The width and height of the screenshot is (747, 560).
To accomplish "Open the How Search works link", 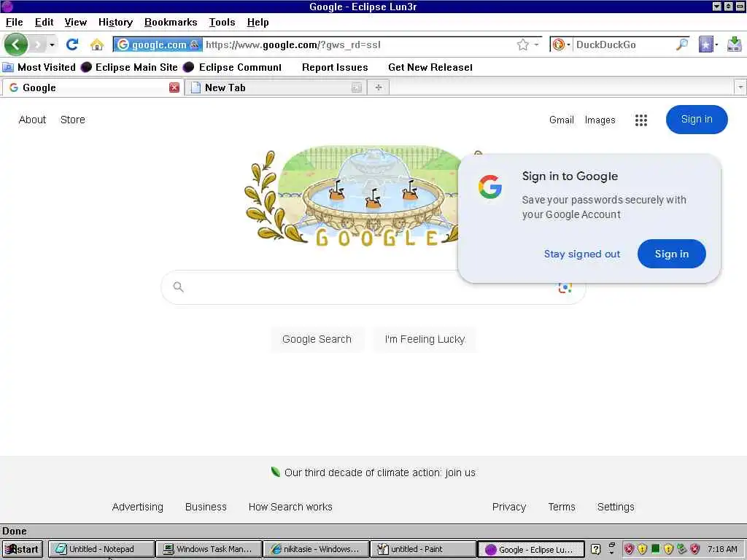I will click(290, 507).
